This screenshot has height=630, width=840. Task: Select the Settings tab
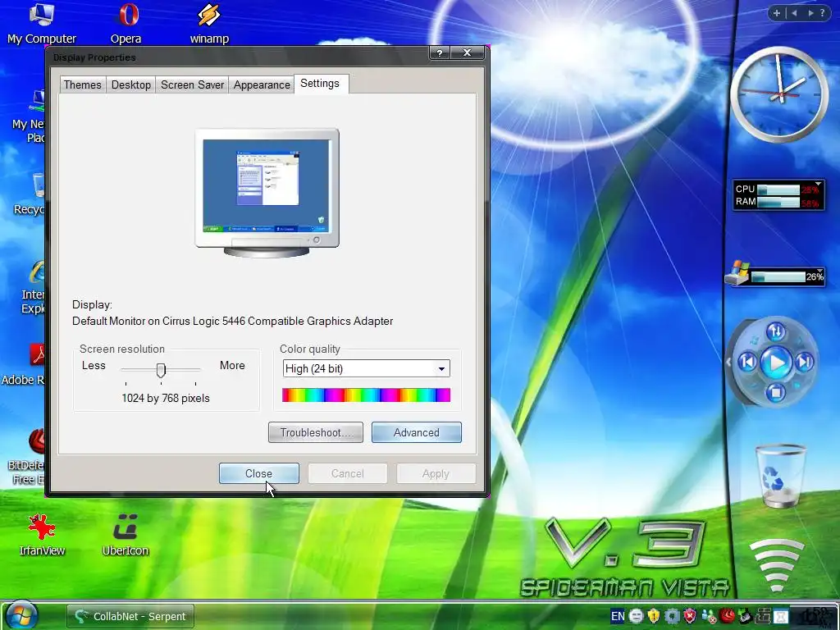pos(321,84)
